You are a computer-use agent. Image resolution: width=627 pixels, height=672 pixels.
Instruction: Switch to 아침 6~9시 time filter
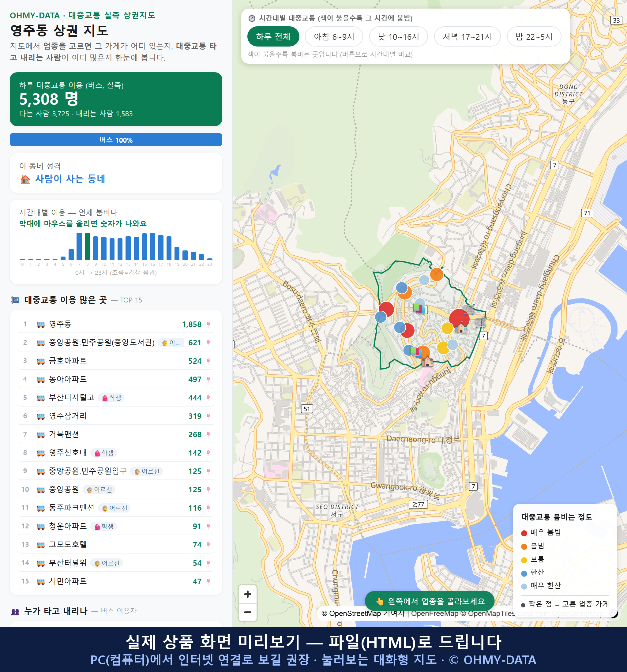[334, 36]
